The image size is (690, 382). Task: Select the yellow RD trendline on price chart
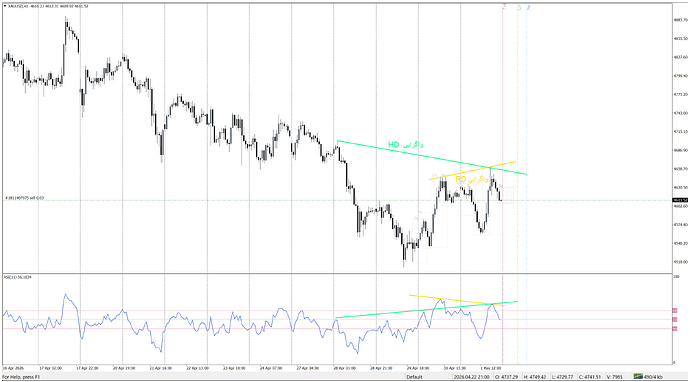[x=472, y=171]
